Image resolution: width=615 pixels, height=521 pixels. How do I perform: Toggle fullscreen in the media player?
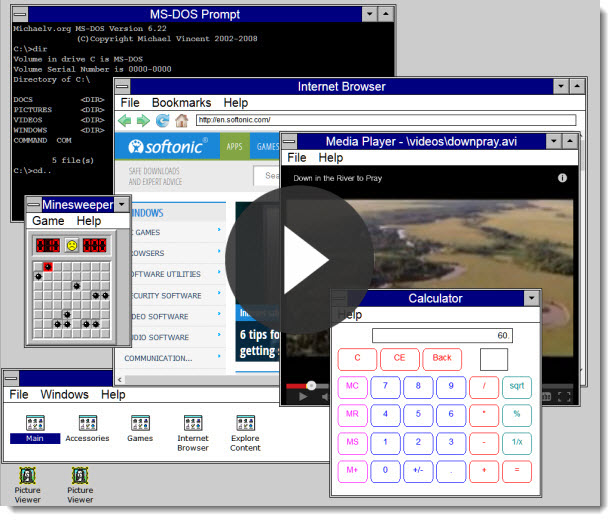coord(564,396)
